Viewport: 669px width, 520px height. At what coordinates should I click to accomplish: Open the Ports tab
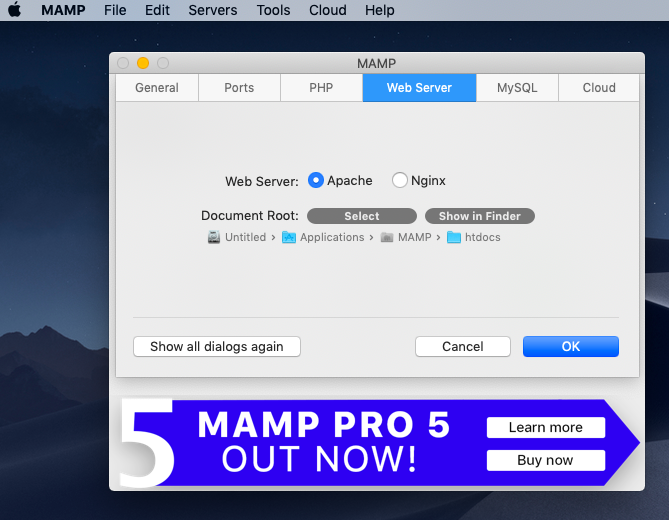coord(239,88)
